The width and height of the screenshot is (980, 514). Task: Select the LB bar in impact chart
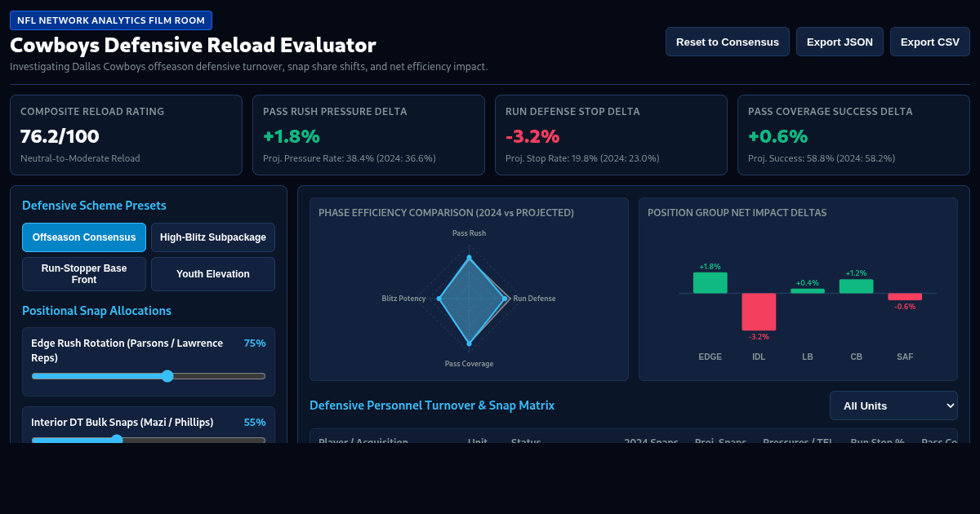808,291
